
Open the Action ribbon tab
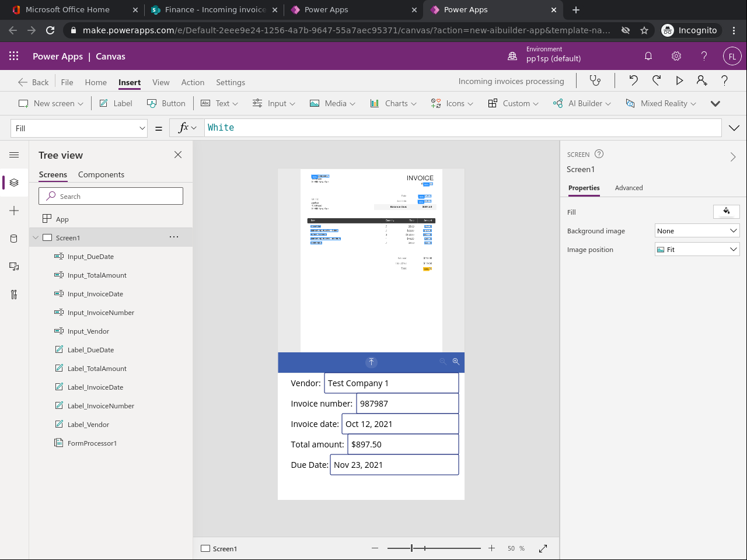[193, 82]
